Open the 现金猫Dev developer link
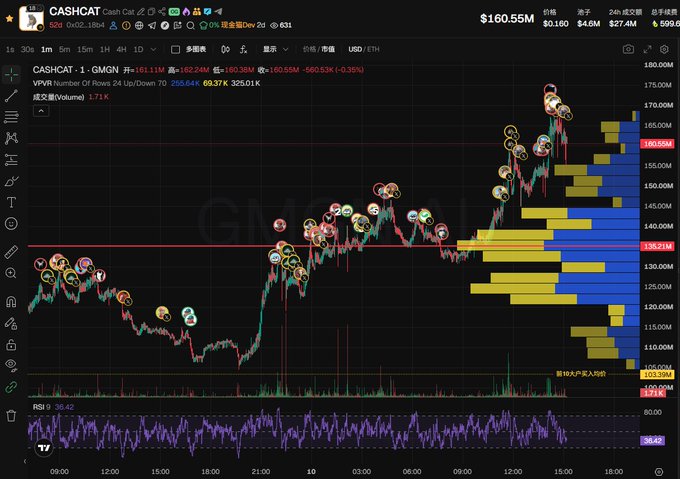680x479 pixels. click(238, 25)
